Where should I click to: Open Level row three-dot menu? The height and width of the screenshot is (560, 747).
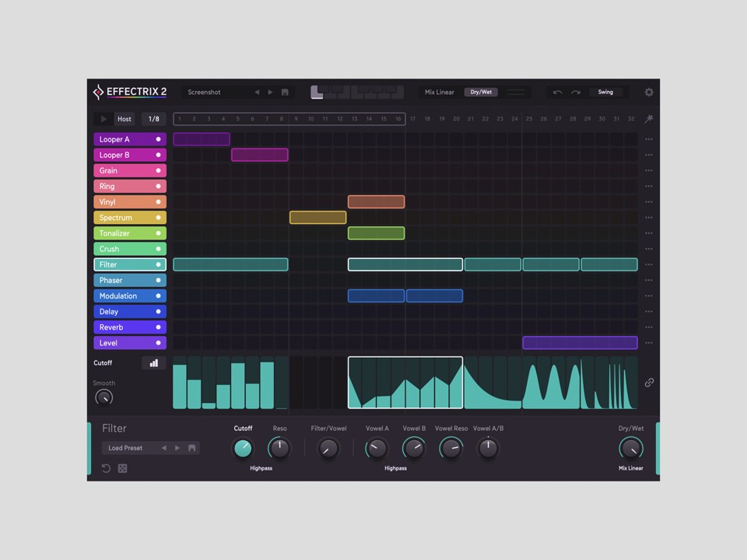[x=648, y=343]
